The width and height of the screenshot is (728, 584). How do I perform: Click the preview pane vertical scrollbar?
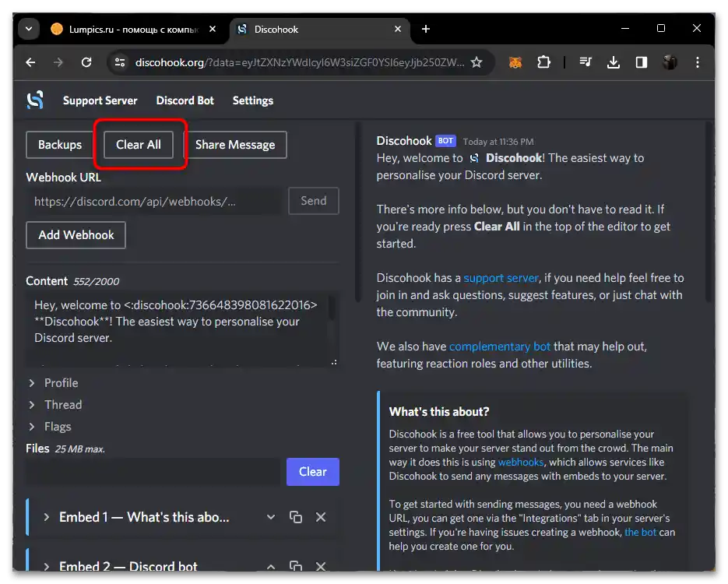[x=709, y=212]
